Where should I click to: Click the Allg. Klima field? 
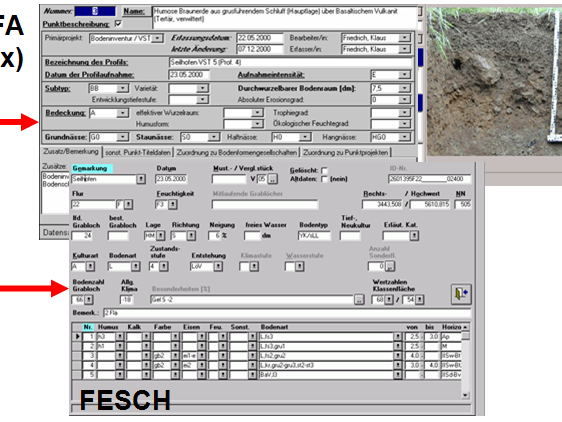(127, 300)
